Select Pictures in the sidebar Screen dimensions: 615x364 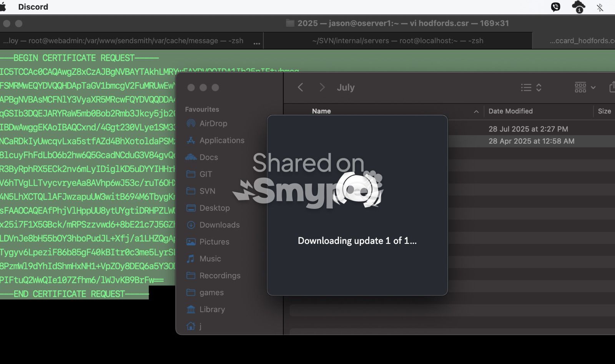point(214,242)
